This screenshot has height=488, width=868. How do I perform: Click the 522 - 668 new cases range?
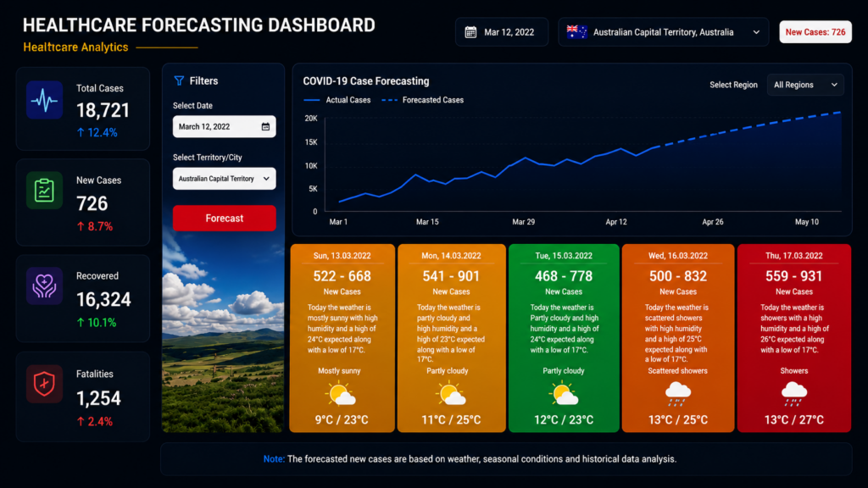coord(342,276)
